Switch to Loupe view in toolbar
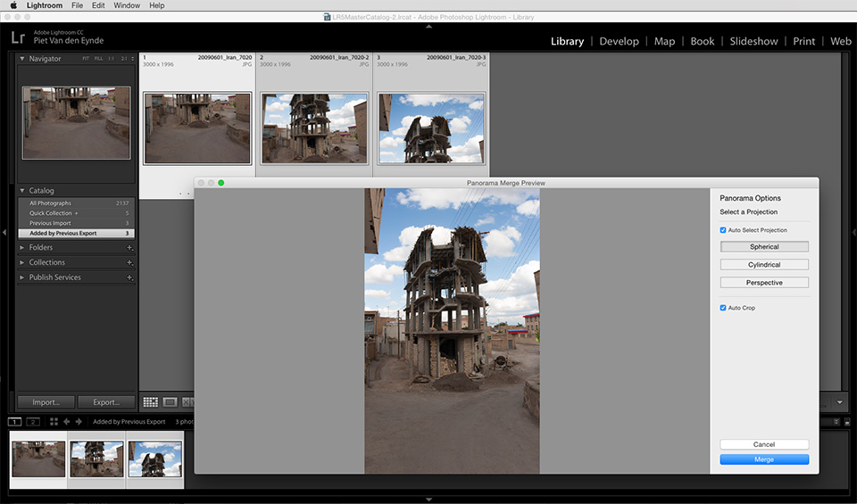Image resolution: width=857 pixels, height=504 pixels. point(170,402)
